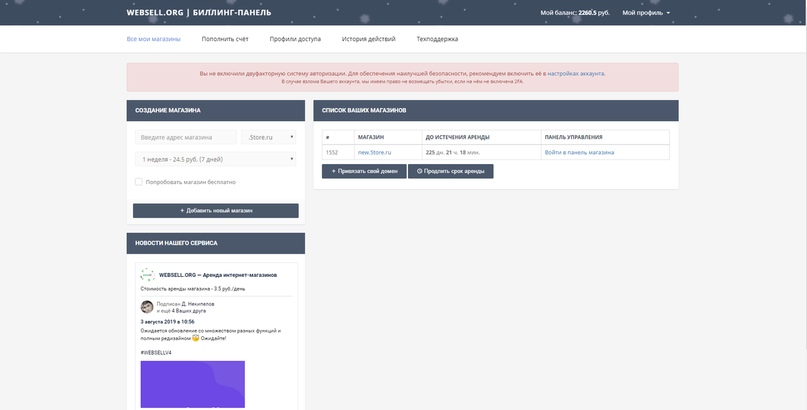Follow the настройках аккаунта link in warning
The image size is (807, 410).
pos(576,74)
